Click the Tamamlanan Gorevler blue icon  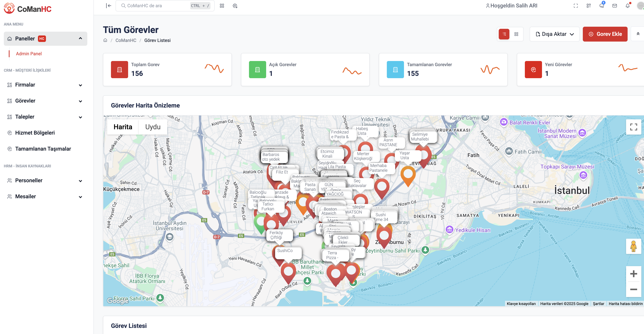coord(395,70)
